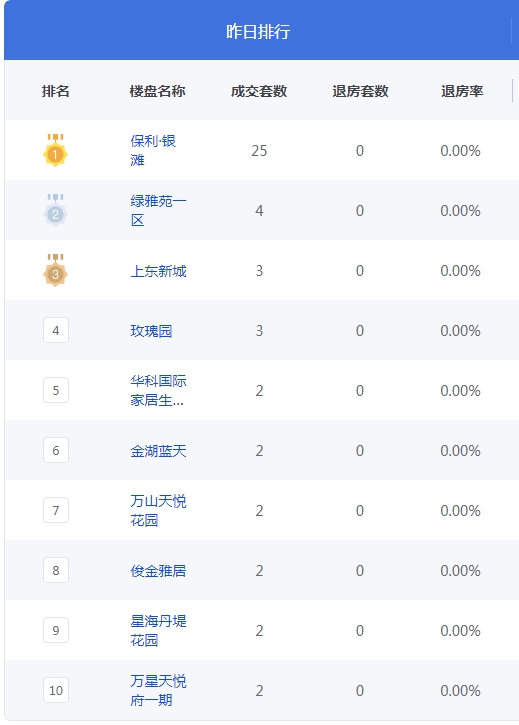Click the gold rank 1 medal icon
Viewport: 519px width, 725px height.
pos(56,150)
